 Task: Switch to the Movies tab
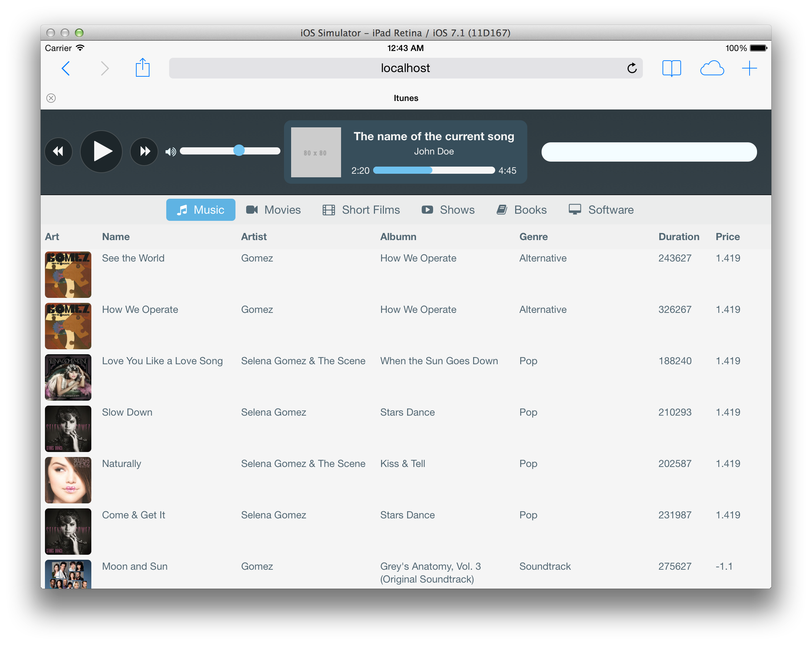(273, 210)
